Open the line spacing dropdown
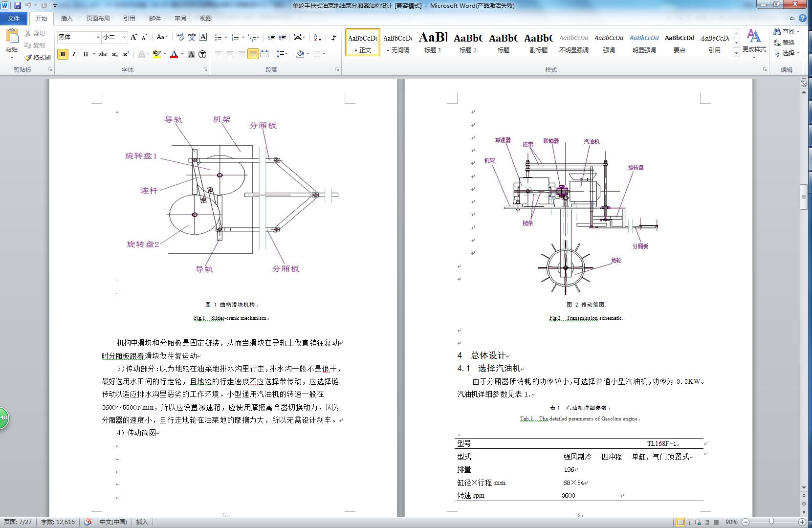The width and height of the screenshot is (812, 528). (282, 54)
